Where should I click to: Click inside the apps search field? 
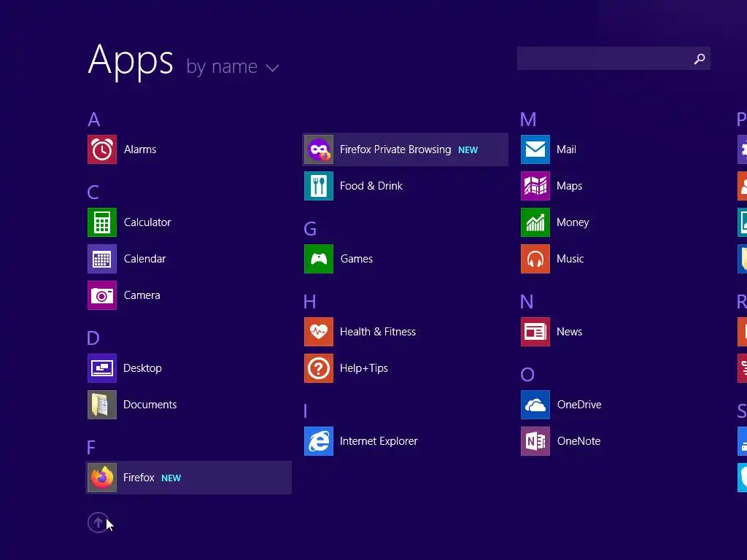(x=614, y=58)
